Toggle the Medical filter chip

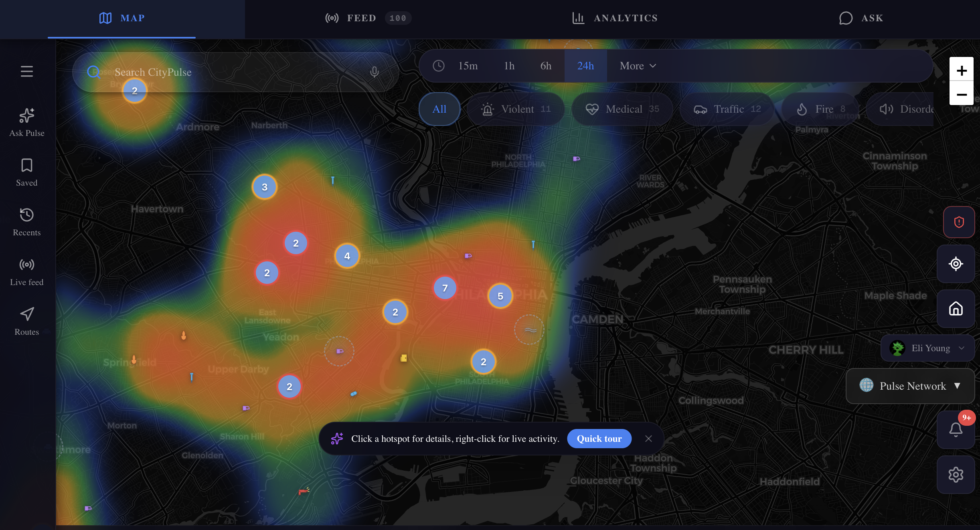pyautogui.click(x=622, y=109)
